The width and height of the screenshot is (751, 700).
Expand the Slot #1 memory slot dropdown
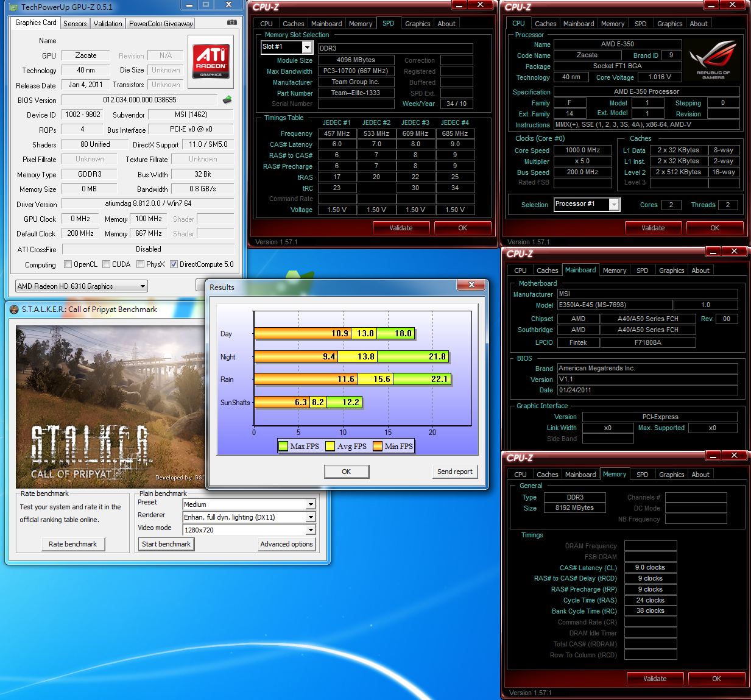(286, 47)
